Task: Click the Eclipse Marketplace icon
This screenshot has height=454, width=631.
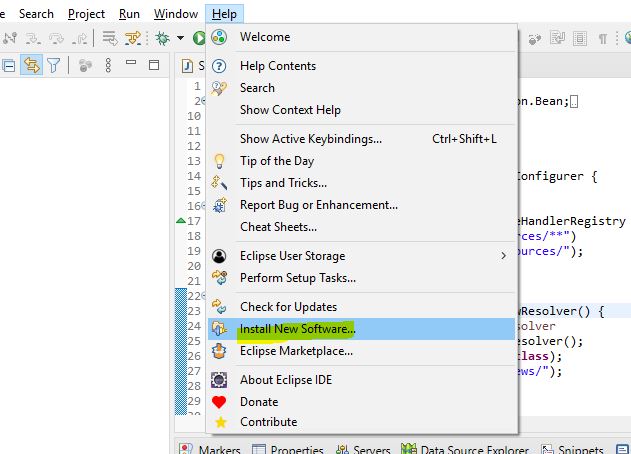Action: 219,351
